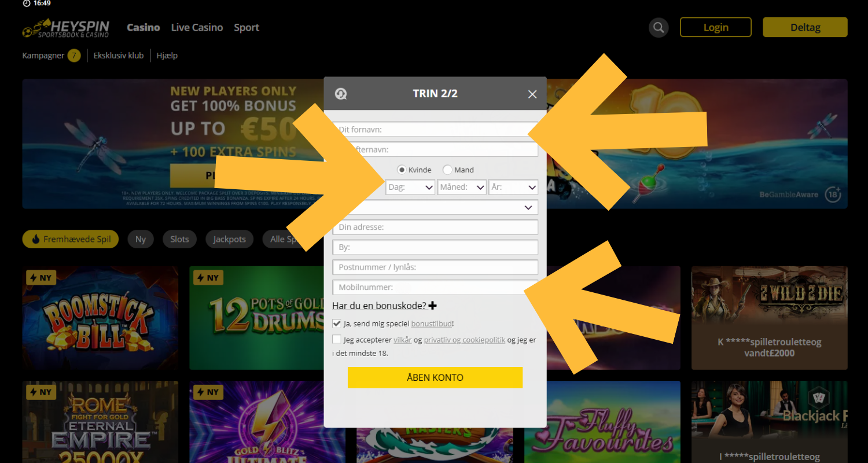Screen dimensions: 868x463
Task: Tick the accept vilkår checkbox
Action: 337,340
